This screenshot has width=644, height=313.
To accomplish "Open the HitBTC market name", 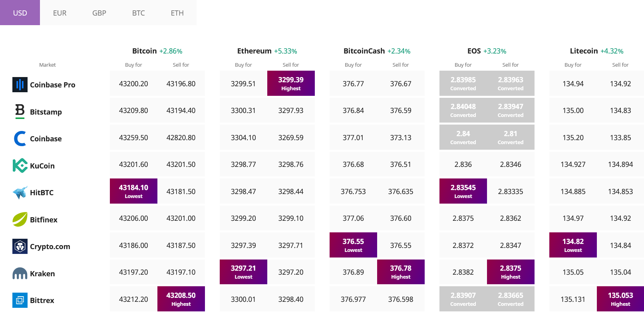I will pyautogui.click(x=42, y=192).
